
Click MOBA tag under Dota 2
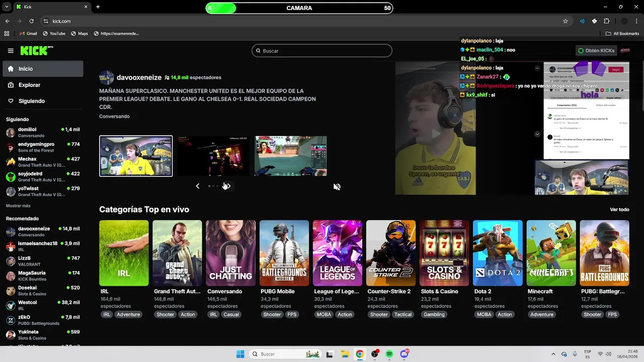484,315
